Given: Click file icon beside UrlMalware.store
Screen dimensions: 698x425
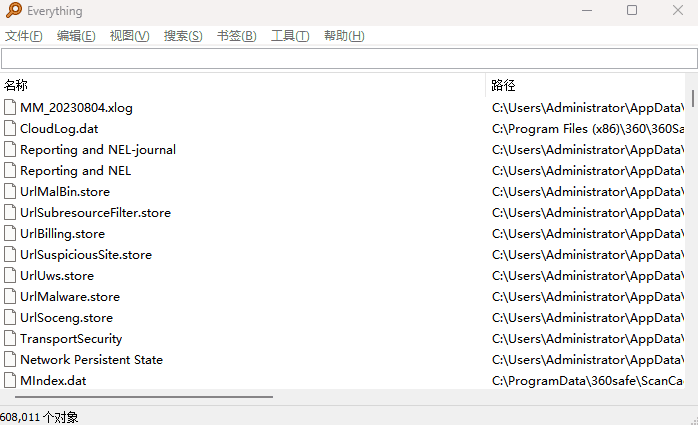Looking at the screenshot, I should pyautogui.click(x=10, y=296).
